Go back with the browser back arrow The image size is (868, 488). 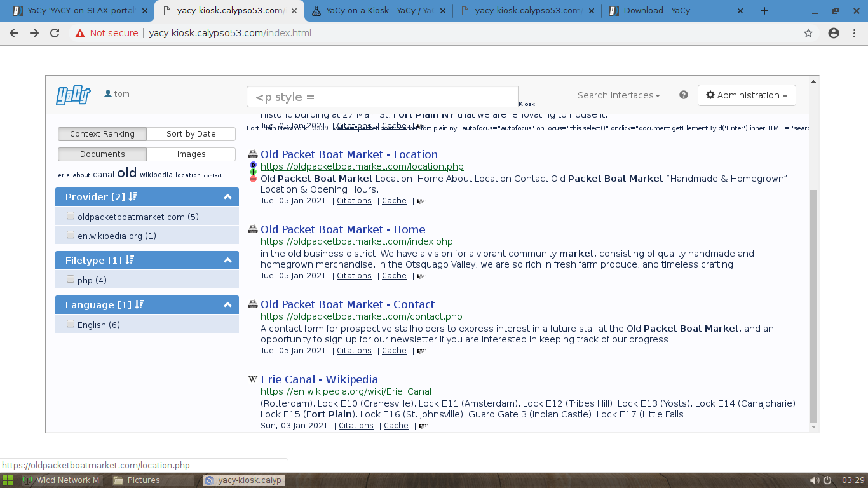(14, 33)
